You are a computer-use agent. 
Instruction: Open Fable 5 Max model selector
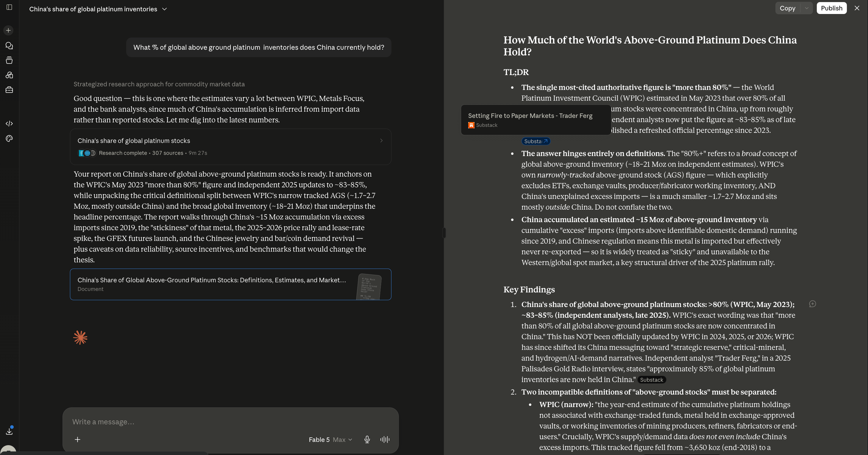tap(330, 440)
